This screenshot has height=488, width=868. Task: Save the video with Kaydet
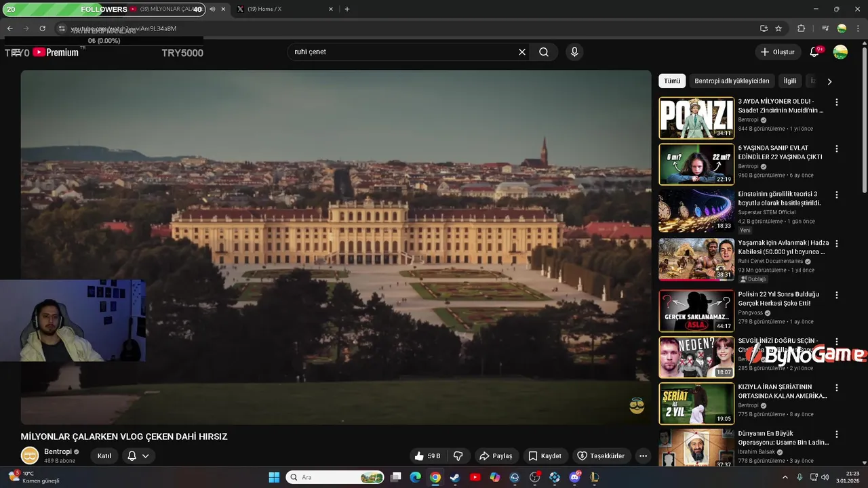pos(546,456)
